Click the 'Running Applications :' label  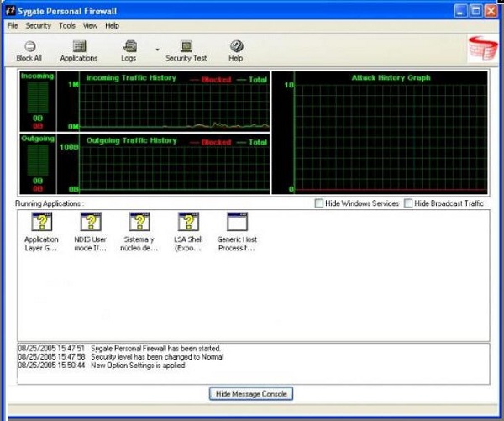[50, 203]
